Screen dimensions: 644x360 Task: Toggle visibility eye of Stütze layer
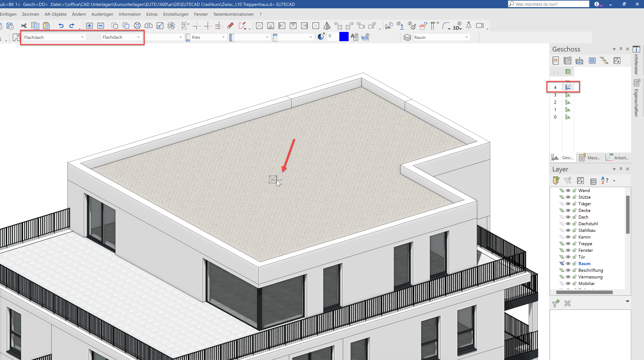tap(568, 197)
